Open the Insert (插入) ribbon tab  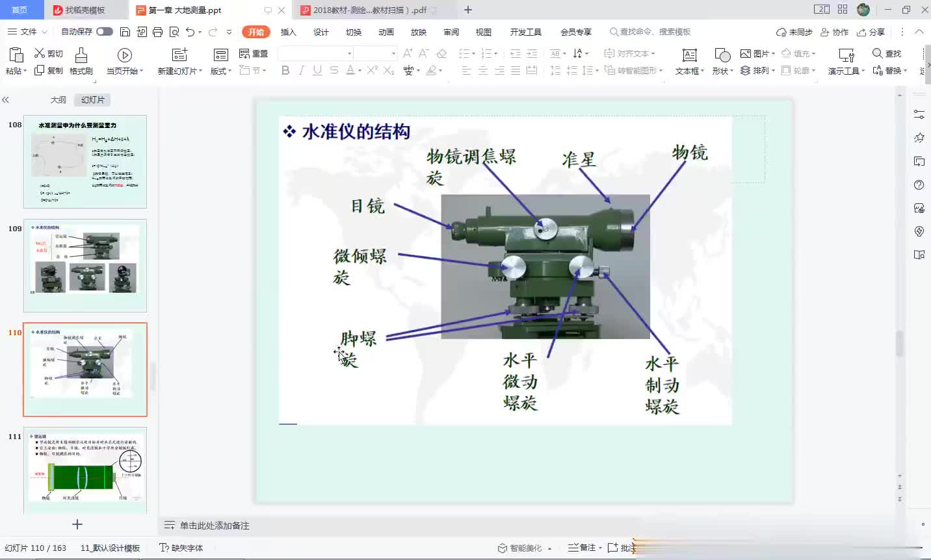point(288,32)
